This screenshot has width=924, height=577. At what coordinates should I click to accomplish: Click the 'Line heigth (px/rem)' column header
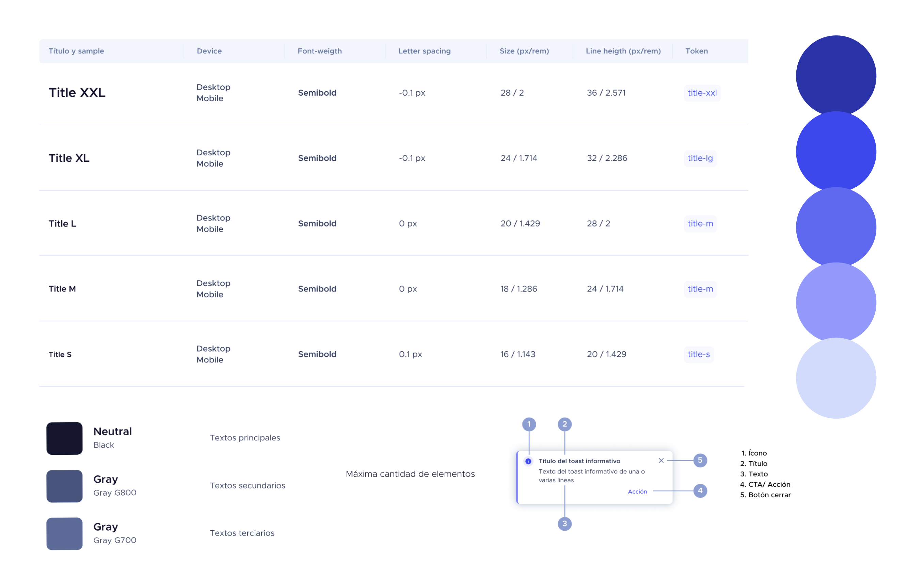623,51
